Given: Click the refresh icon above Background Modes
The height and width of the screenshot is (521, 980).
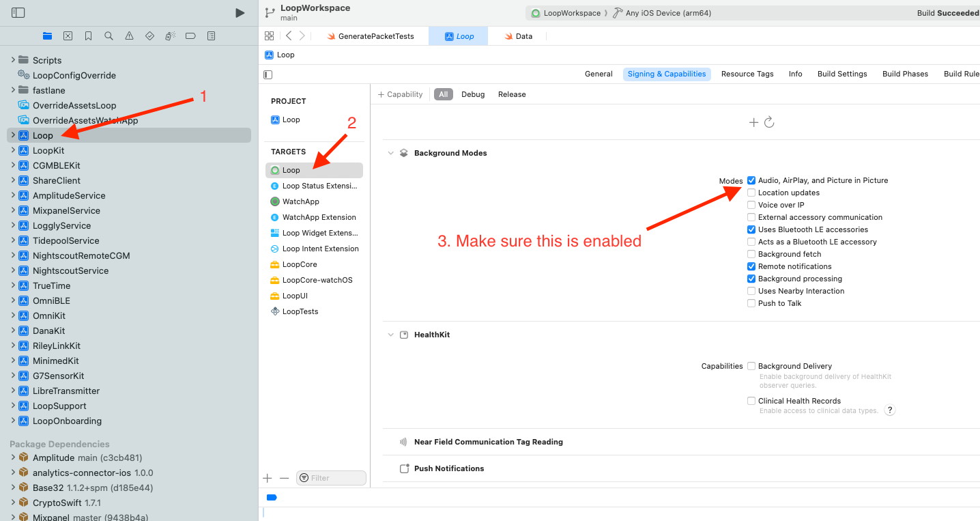Looking at the screenshot, I should click(x=769, y=122).
